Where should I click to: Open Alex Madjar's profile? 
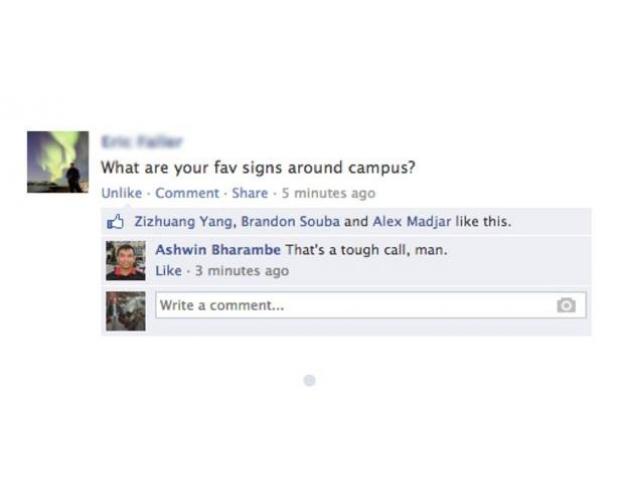[412, 221]
